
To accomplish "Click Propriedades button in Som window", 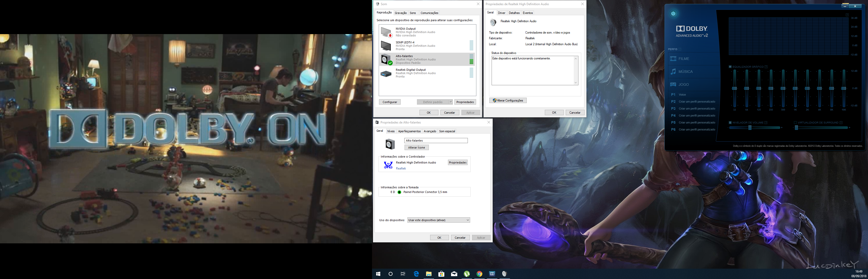I will pyautogui.click(x=465, y=102).
